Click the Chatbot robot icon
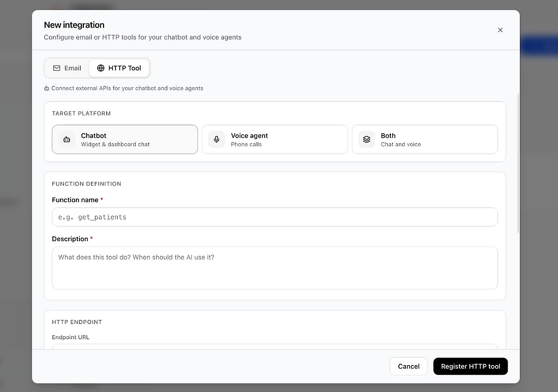Viewport: 558px width, 392px height. pos(67,139)
